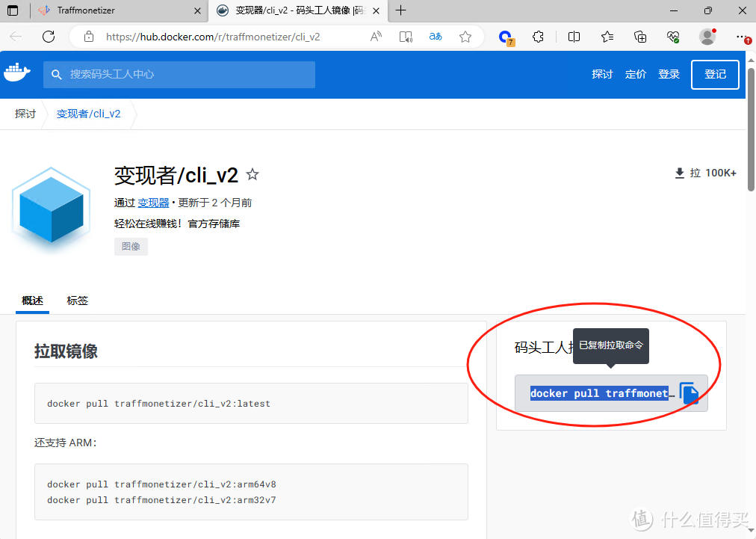The image size is (756, 539).
Task: Switch to the Traffmonetizer browser tab
Action: [x=119, y=10]
